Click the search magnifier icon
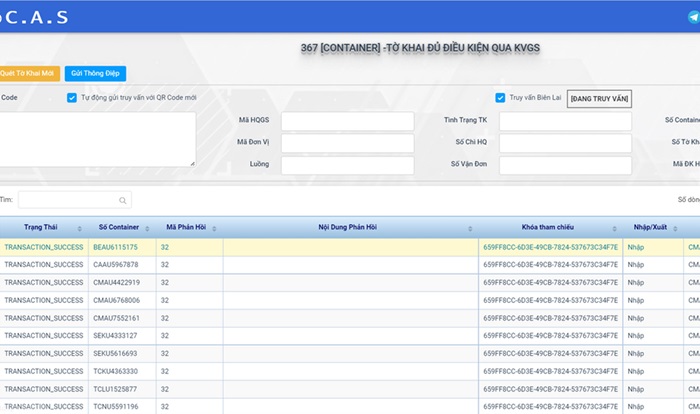The width and height of the screenshot is (700, 414). (123, 200)
